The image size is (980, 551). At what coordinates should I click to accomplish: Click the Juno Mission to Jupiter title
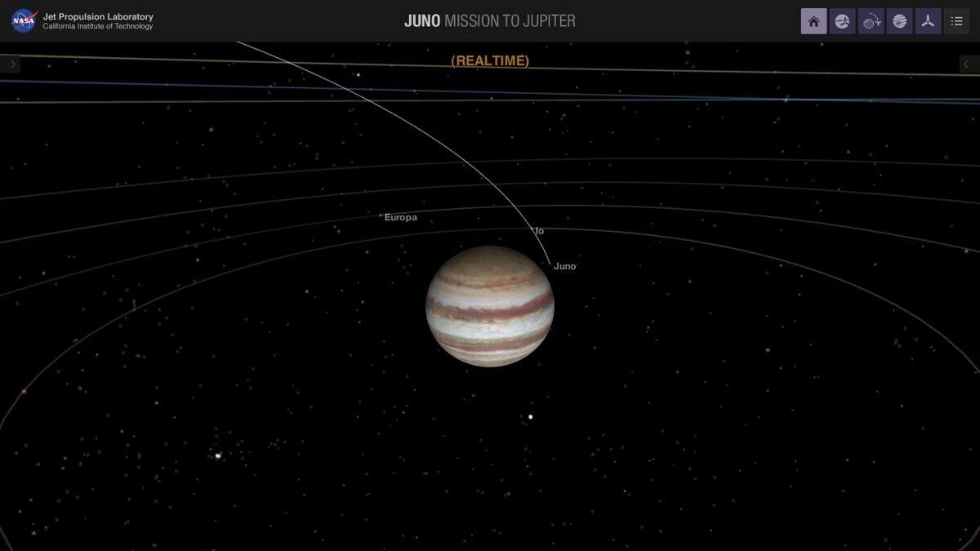(x=490, y=21)
